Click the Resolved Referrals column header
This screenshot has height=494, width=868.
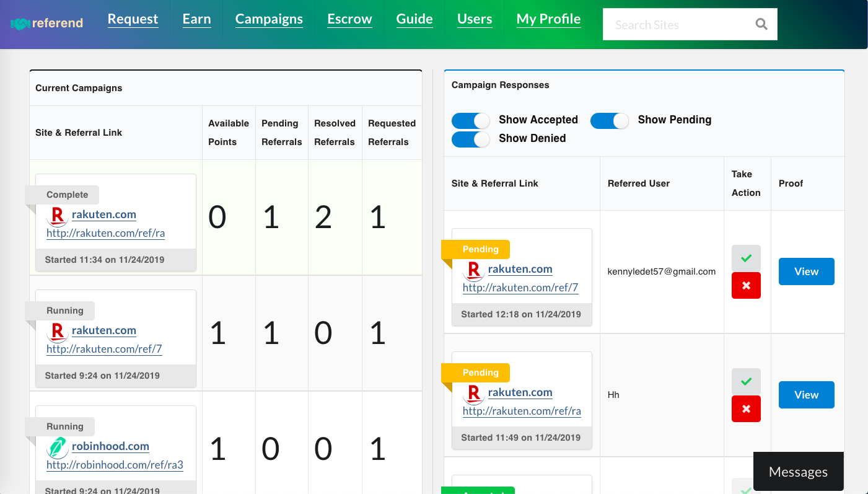pos(335,133)
